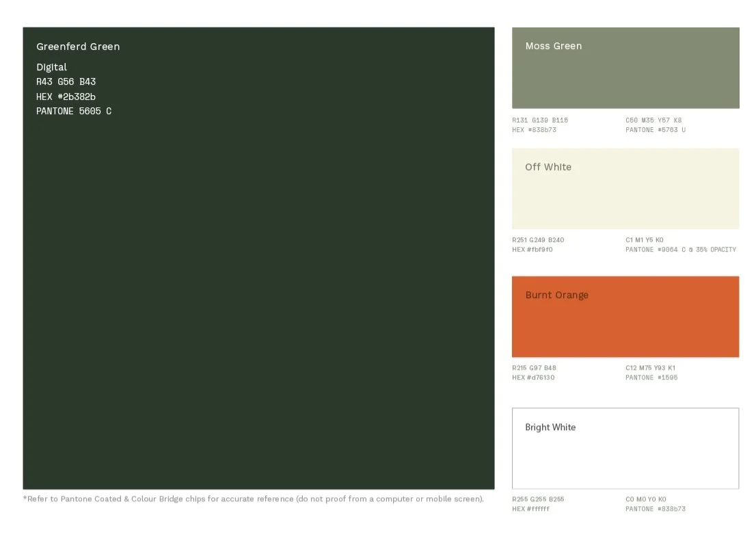Click the 'Off White' label

click(x=548, y=167)
